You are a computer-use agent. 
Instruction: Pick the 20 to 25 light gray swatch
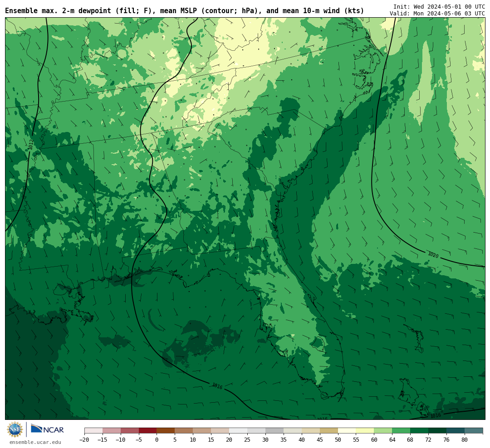pyautogui.click(x=239, y=431)
